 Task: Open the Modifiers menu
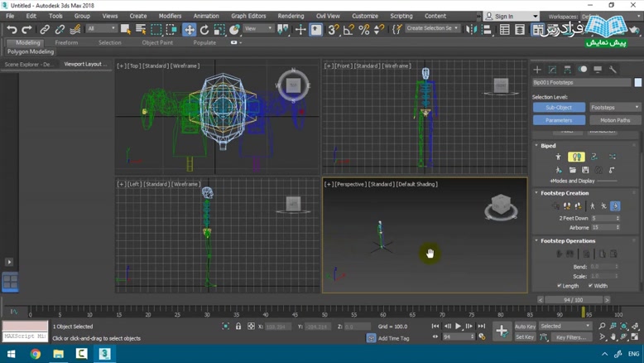pyautogui.click(x=170, y=16)
